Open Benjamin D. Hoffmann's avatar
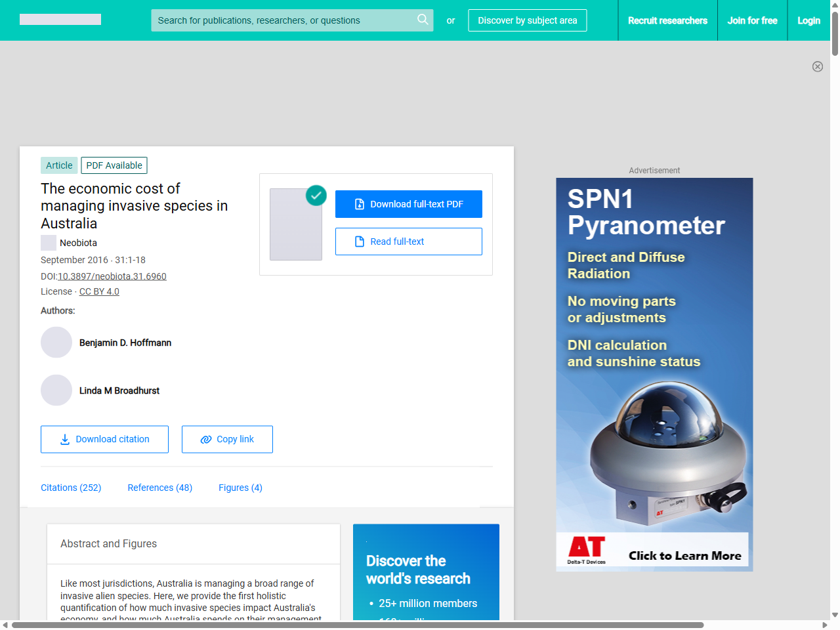840x630 pixels. point(56,343)
